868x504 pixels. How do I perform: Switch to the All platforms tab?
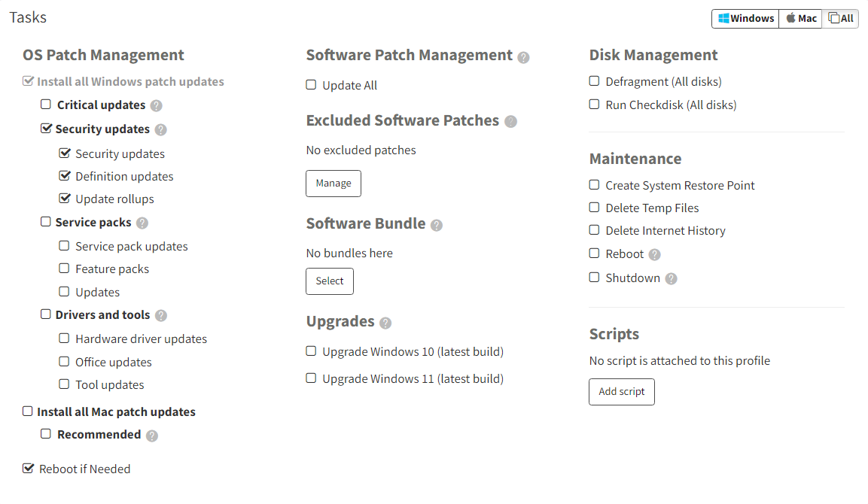[840, 18]
